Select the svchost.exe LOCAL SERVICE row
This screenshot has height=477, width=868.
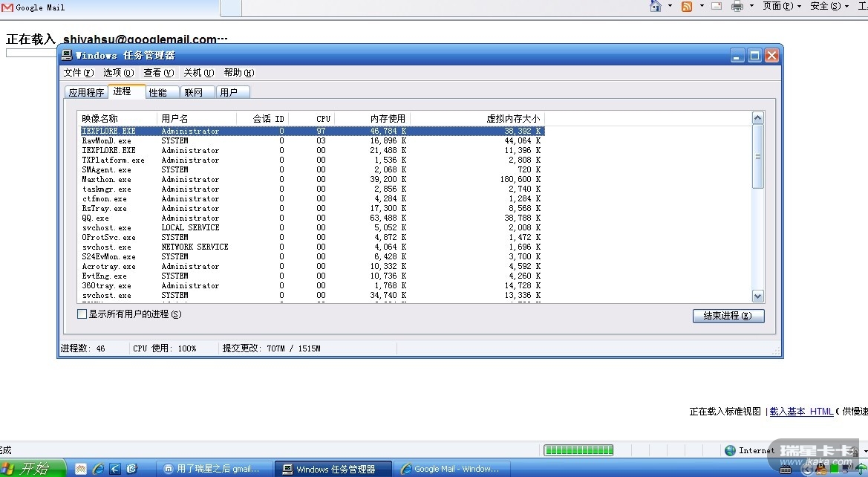click(x=312, y=227)
